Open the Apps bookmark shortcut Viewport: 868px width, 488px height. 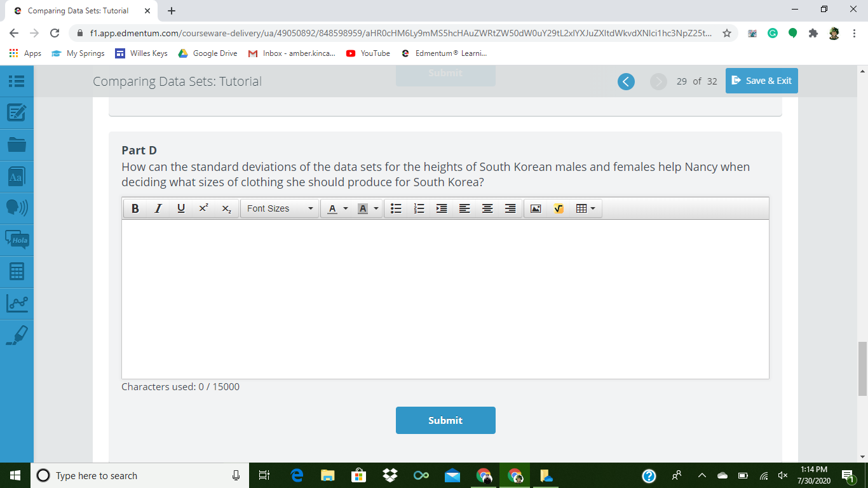[x=25, y=53]
